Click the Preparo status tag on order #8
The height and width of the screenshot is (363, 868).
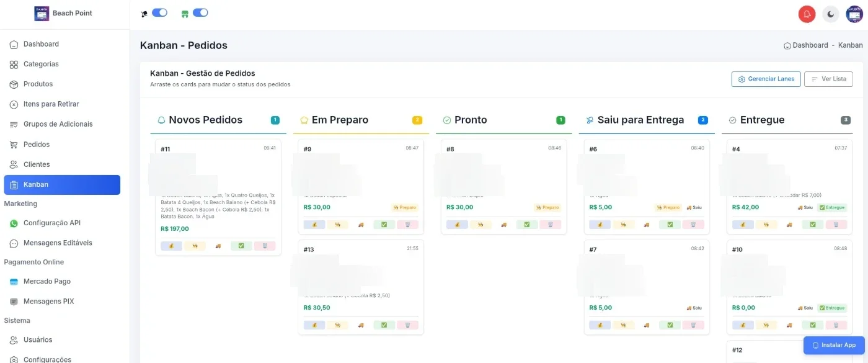(547, 207)
